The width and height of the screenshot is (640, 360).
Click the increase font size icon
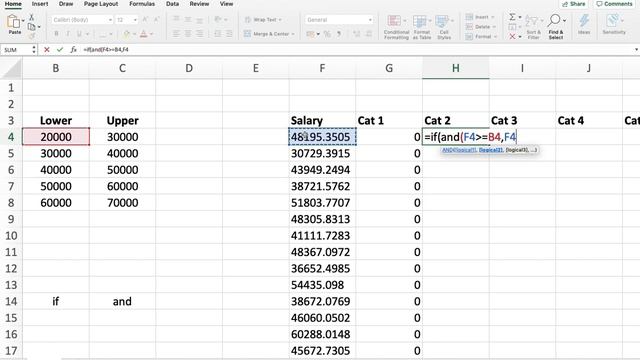145,20
